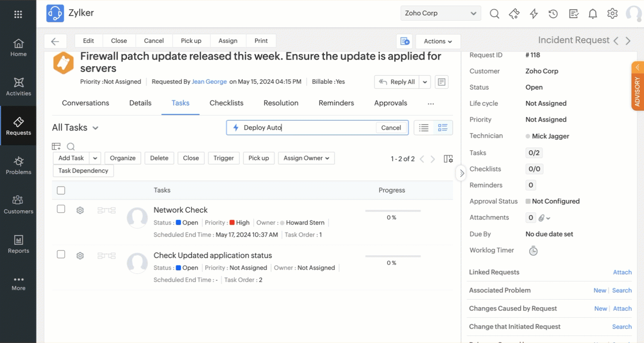Click the Network Check task gear icon
Image resolution: width=644 pixels, height=343 pixels.
80,210
